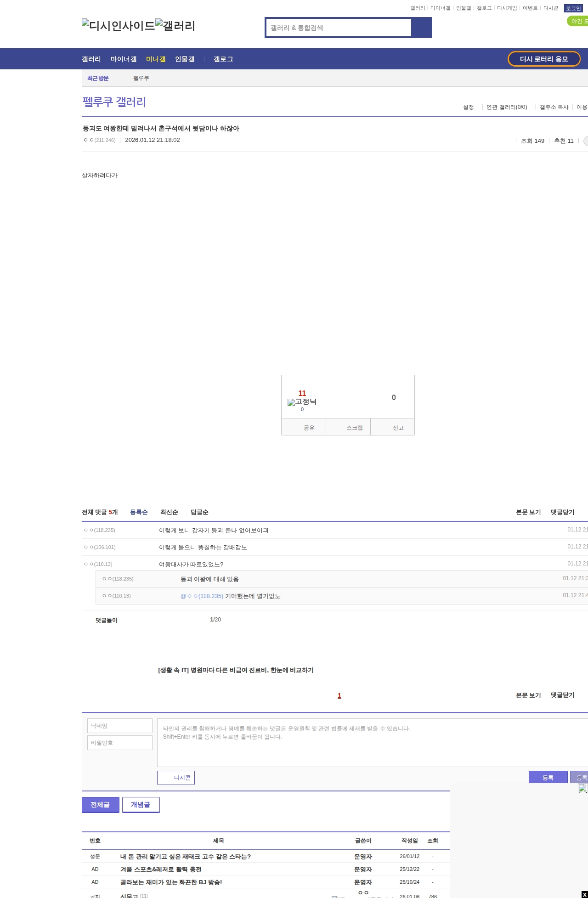Click the 공유 share button
The width and height of the screenshot is (588, 898).
[x=304, y=427]
